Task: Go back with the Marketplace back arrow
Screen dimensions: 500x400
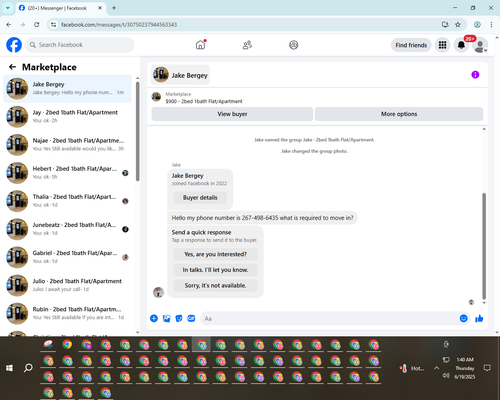Action: [x=12, y=67]
